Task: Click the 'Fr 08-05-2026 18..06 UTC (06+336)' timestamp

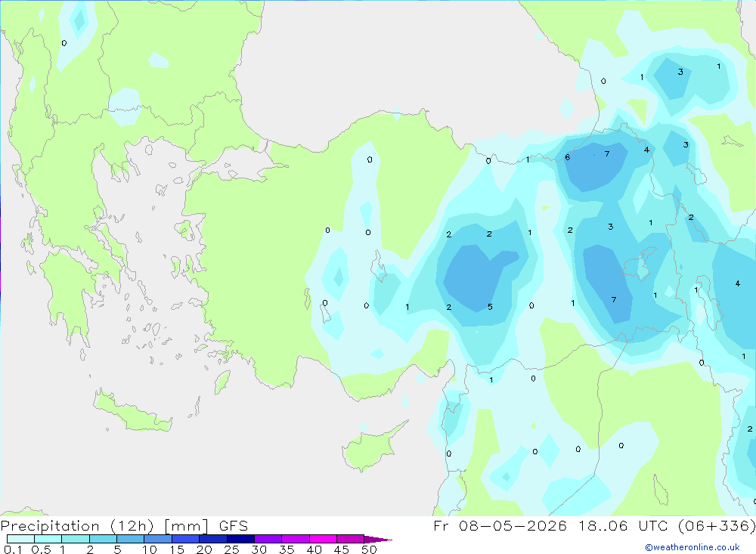Action: [x=594, y=525]
